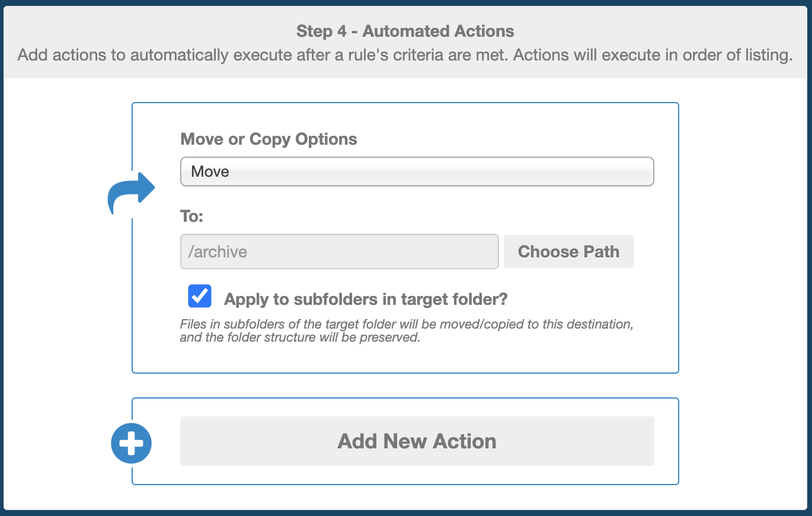Screen dimensions: 812x516
Task: Click the white cross inside the add icon
Action: point(132,443)
